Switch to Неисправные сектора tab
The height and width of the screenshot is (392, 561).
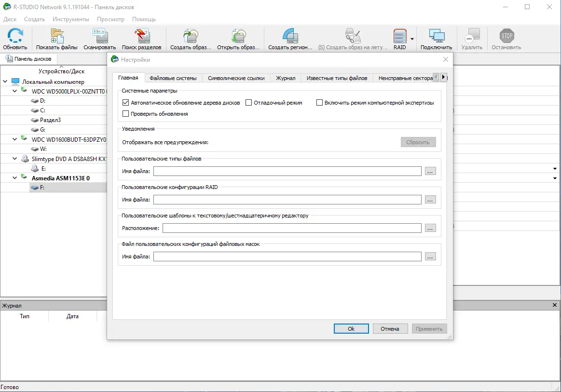pos(405,78)
